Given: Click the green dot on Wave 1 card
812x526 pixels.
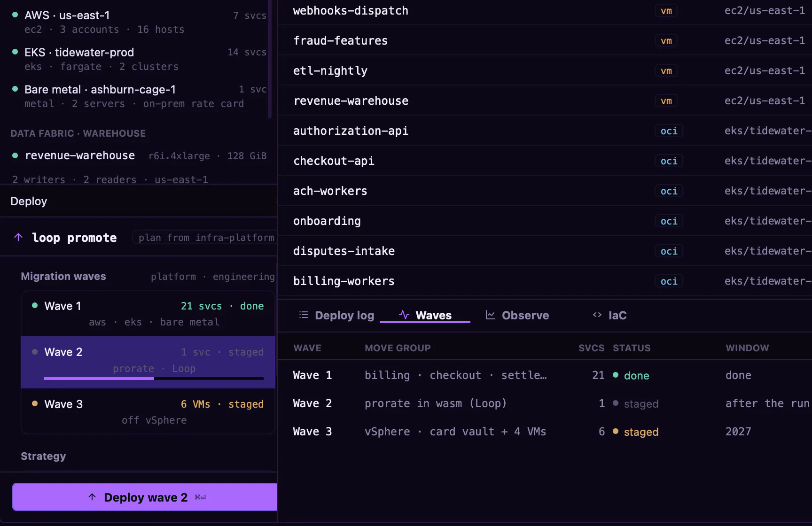Looking at the screenshot, I should [35, 305].
